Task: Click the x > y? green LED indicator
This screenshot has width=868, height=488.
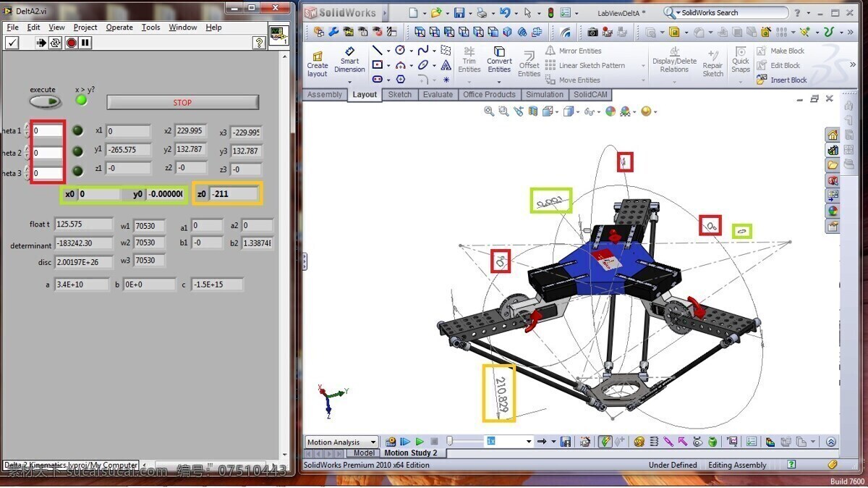Action: point(81,100)
